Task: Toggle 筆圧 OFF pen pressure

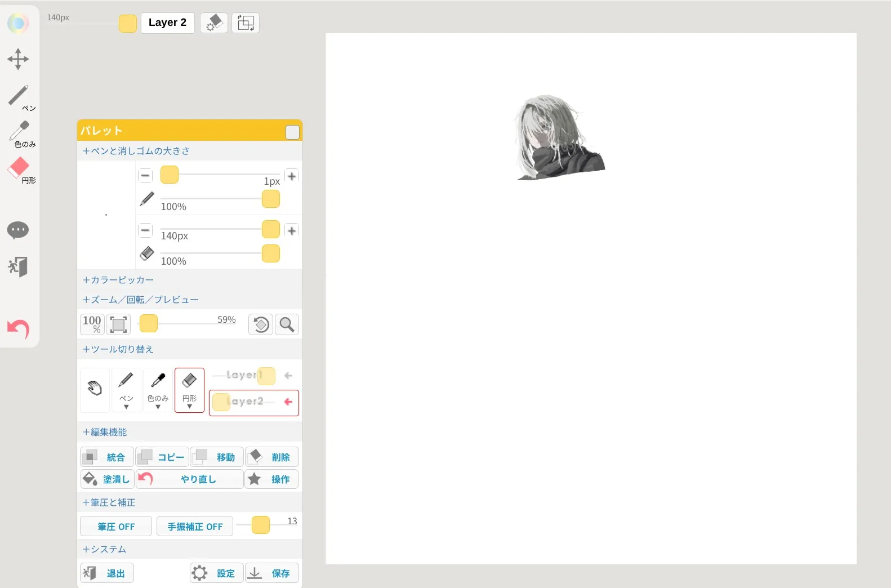Action: 116,527
